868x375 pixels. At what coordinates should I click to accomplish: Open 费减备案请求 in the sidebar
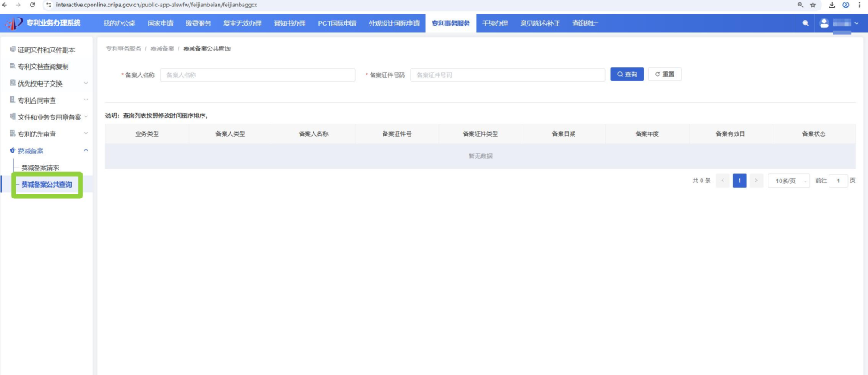[40, 168]
